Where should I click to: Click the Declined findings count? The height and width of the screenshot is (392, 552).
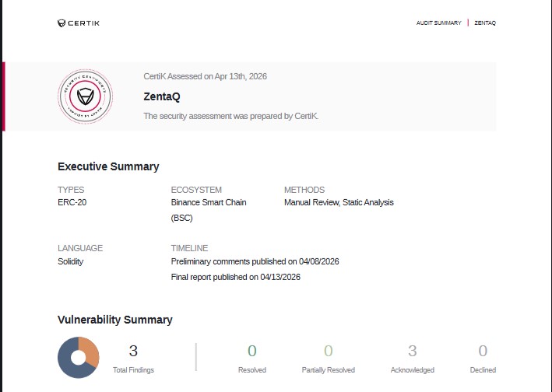[x=483, y=351]
